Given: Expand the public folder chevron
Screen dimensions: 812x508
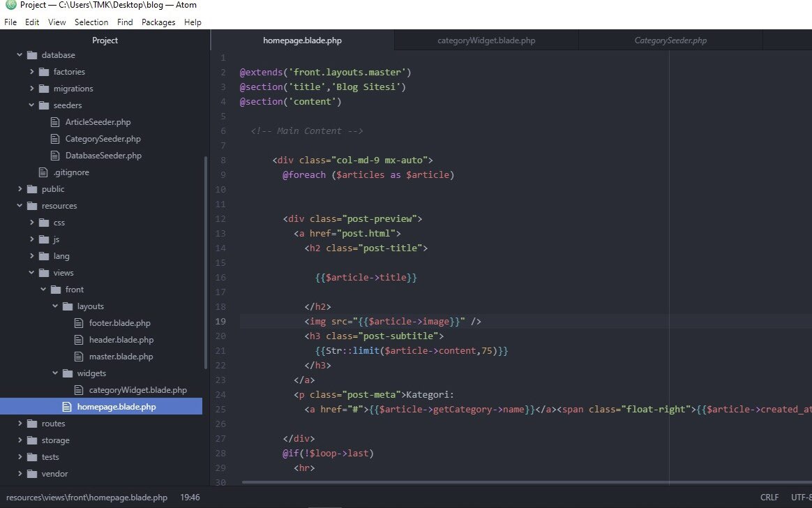Looking at the screenshot, I should click(20, 188).
